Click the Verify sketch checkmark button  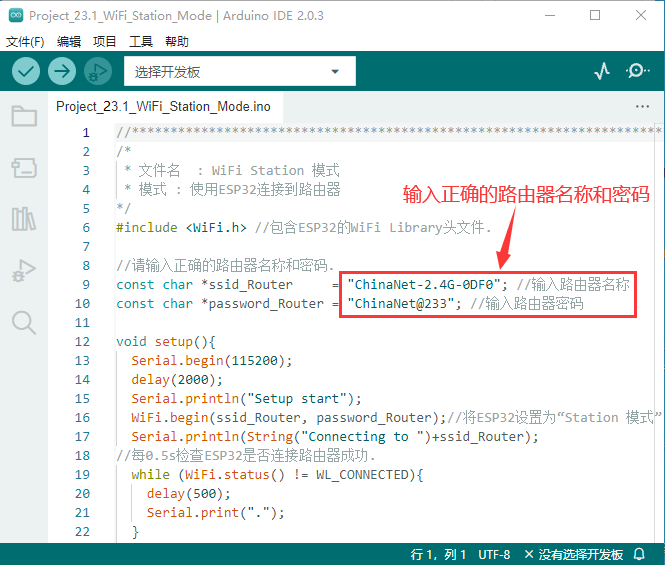(x=26, y=71)
